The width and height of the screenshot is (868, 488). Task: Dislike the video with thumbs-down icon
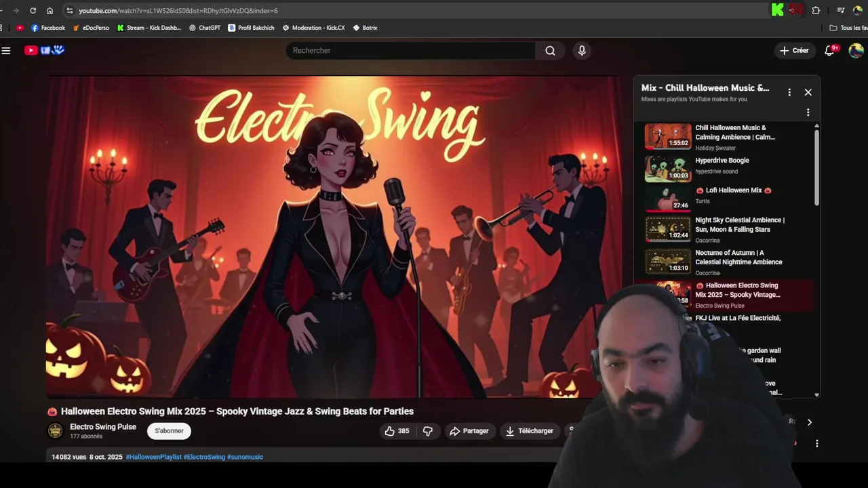point(427,431)
